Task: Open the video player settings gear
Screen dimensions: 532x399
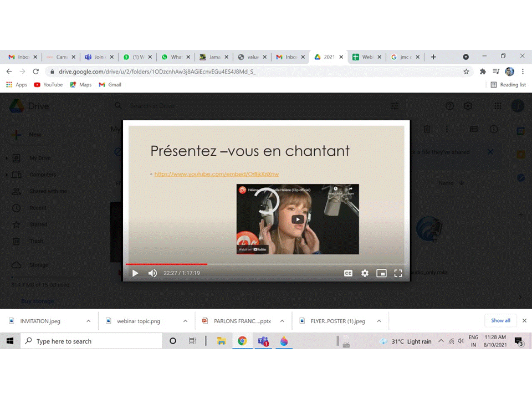Action: (x=365, y=273)
